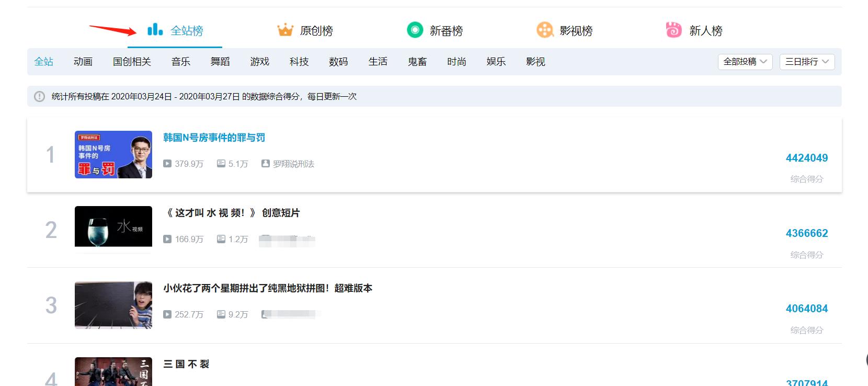
Task: Click danmaku icon next to 9.2万
Action: pyautogui.click(x=221, y=314)
